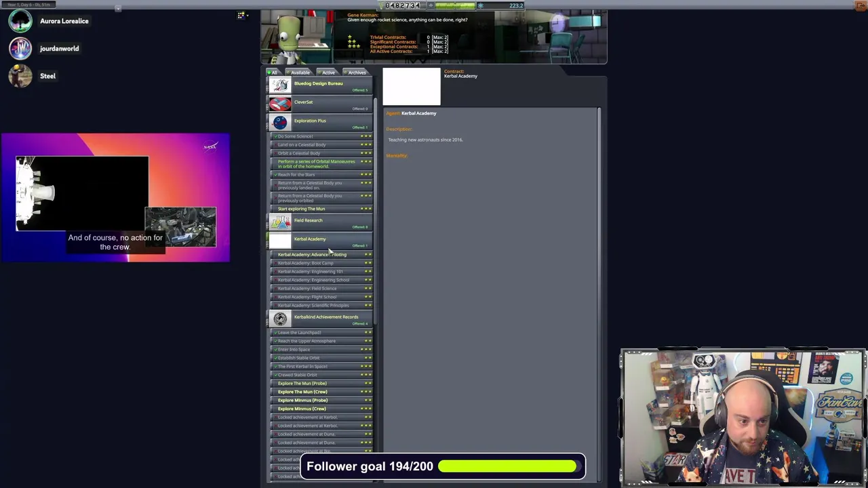This screenshot has width=868, height=488.
Task: Click the NASA live feed thumbnail
Action: click(115, 197)
